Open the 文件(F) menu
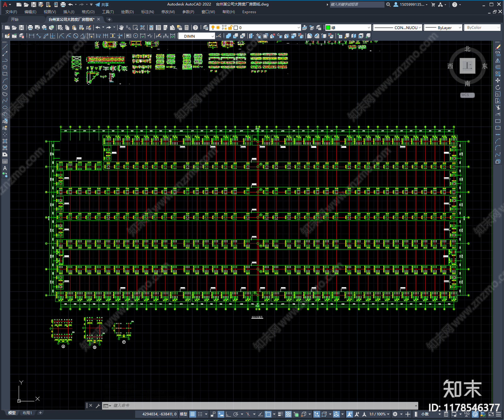This screenshot has width=504, height=420. 11,12
